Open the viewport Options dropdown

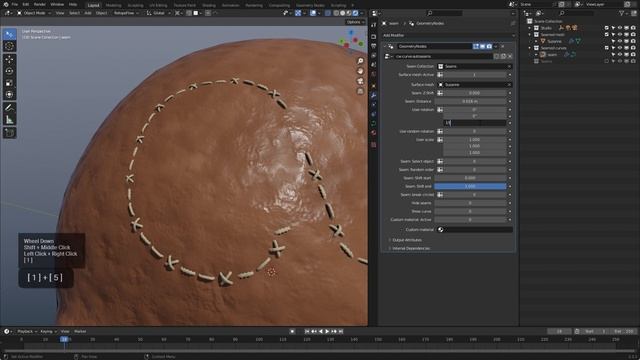click(355, 22)
